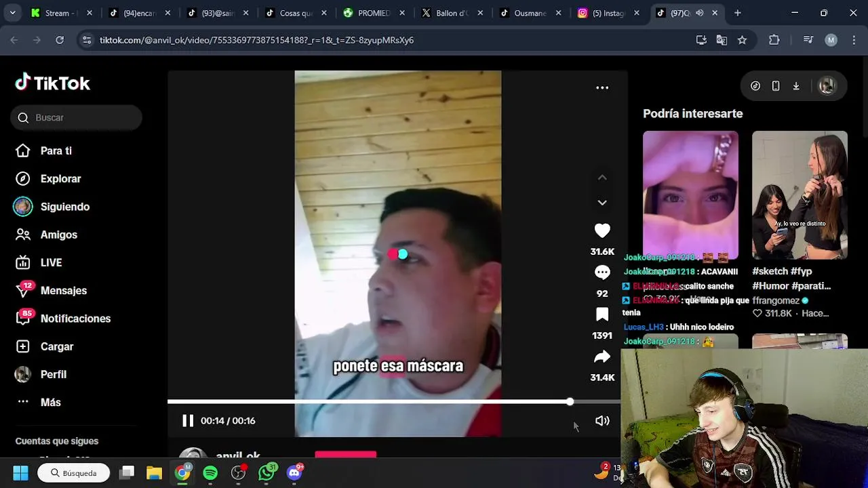Image resolution: width=868 pixels, height=488 pixels.
Task: Open the tab search dropdown arrow
Action: pyautogui.click(x=12, y=13)
